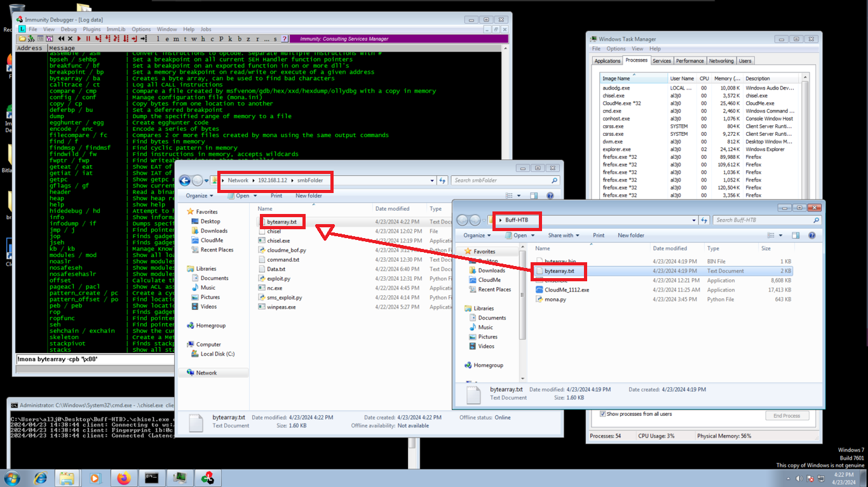This screenshot has width=868, height=487.
Task: Select Homegroup in Buff-HTB sidebar
Action: (488, 365)
